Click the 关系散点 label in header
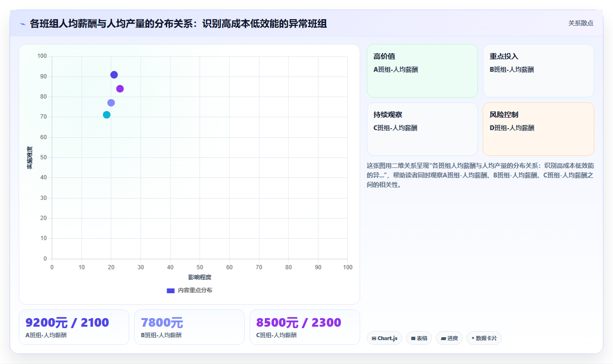This screenshot has width=613, height=364. 580,23
